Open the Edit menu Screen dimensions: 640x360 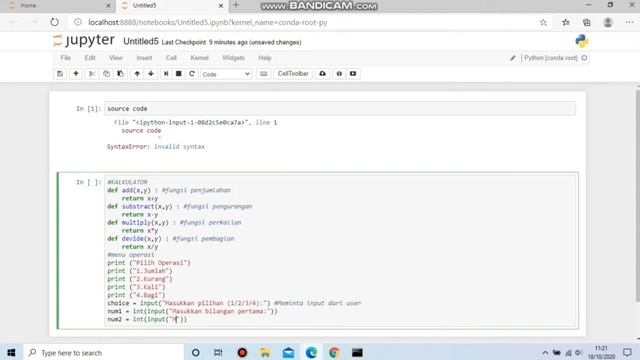click(x=90, y=58)
